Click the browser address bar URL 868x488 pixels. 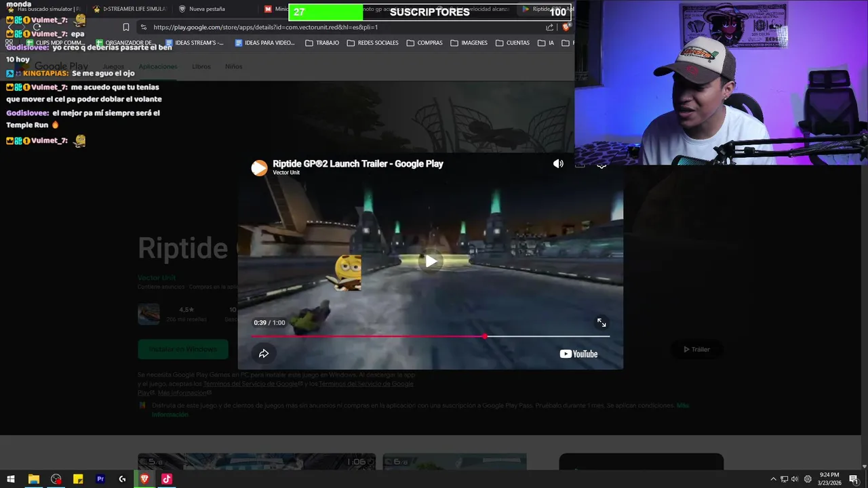click(x=265, y=27)
